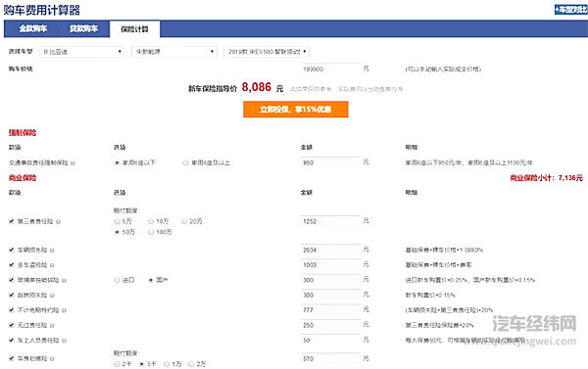The width and height of the screenshot is (588, 369).
Task: Click the 车辆损失险 amount field 2634
Action: click(330, 250)
